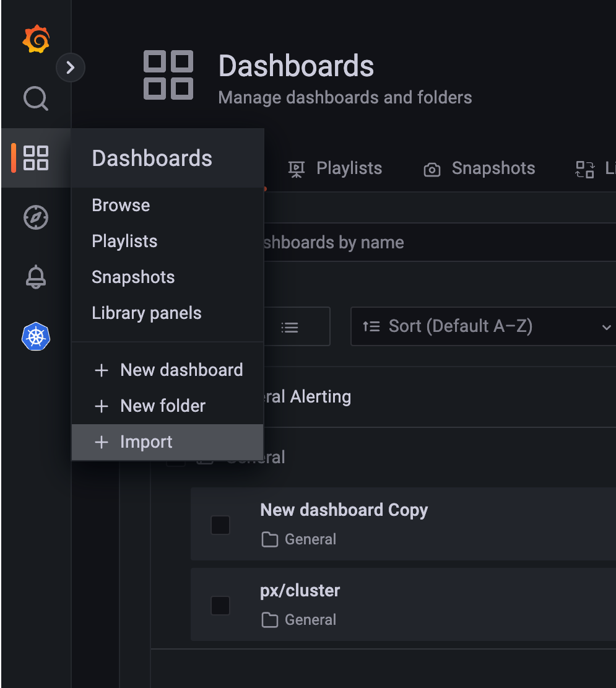Choose Library panels in Dashboards menu
The image size is (616, 688).
(x=147, y=313)
